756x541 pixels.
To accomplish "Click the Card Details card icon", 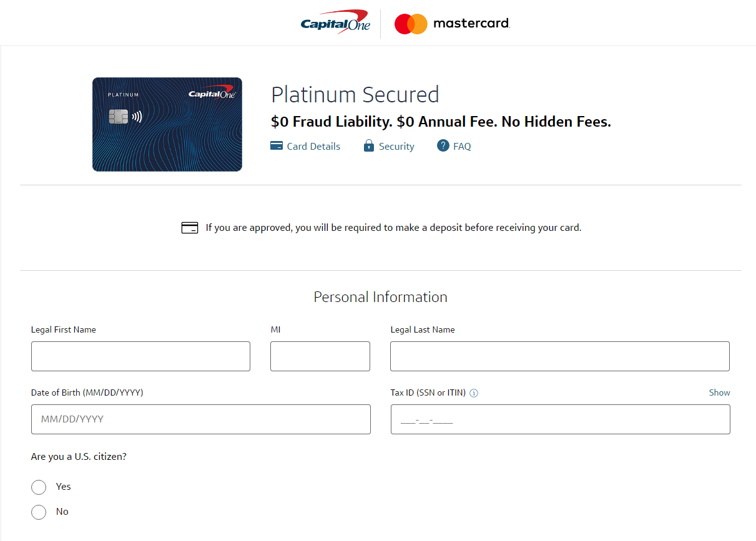I will click(277, 146).
